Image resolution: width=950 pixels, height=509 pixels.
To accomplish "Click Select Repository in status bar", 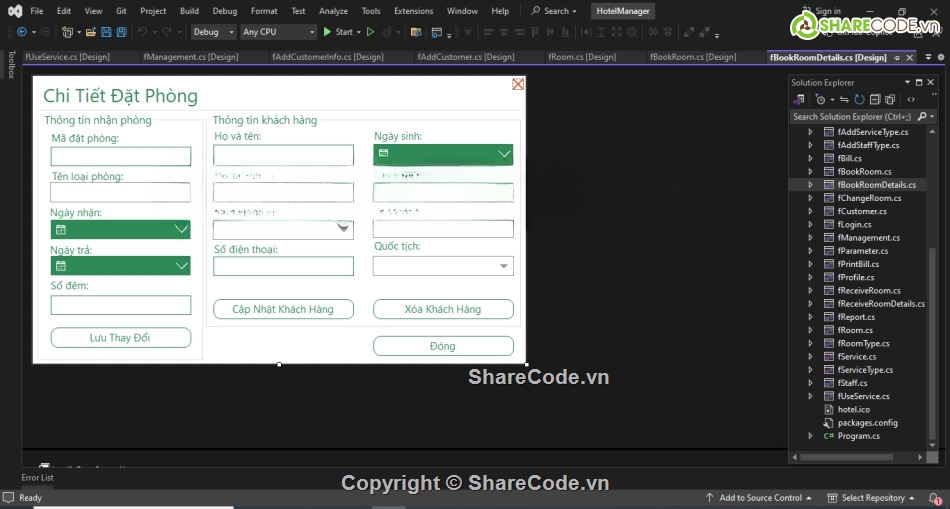I will (x=872, y=498).
